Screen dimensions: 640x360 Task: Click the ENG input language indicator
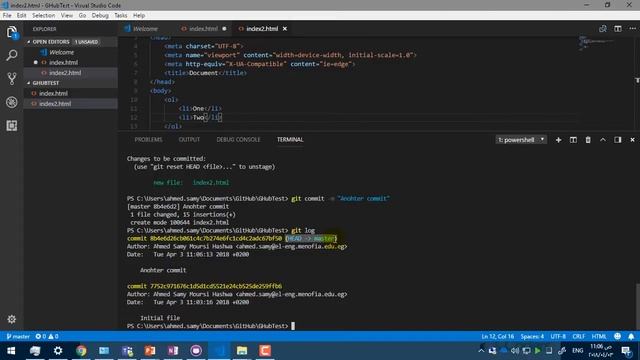[x=578, y=351]
